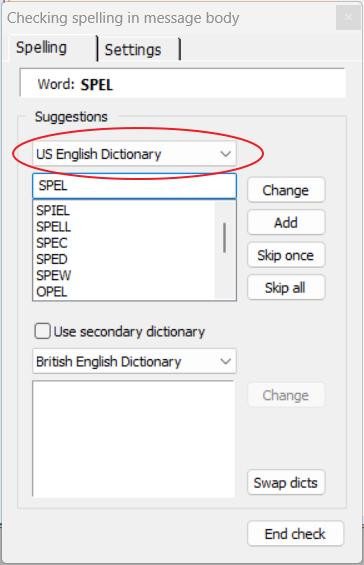This screenshot has width=364, height=565.
Task: Open the US English Dictionary dropdown
Action: click(134, 154)
